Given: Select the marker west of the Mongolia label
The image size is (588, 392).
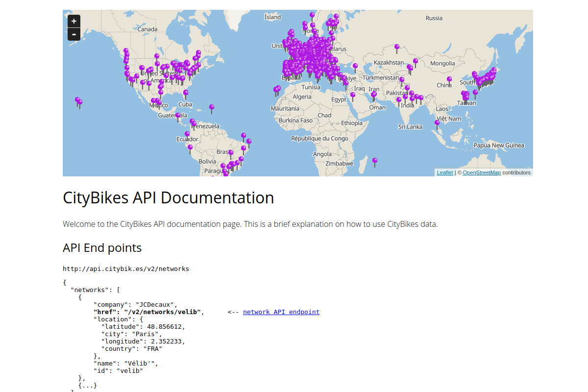Looking at the screenshot, I should click(x=416, y=63).
